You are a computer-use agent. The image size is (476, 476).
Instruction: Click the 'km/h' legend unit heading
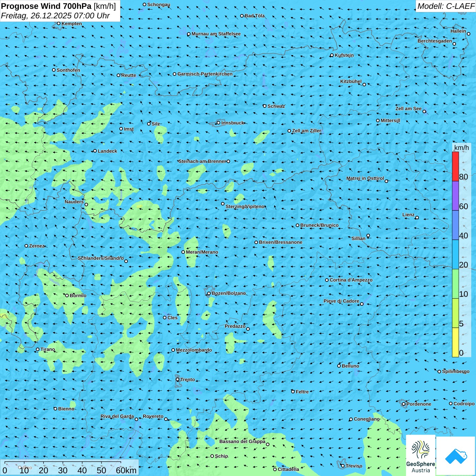click(x=461, y=148)
